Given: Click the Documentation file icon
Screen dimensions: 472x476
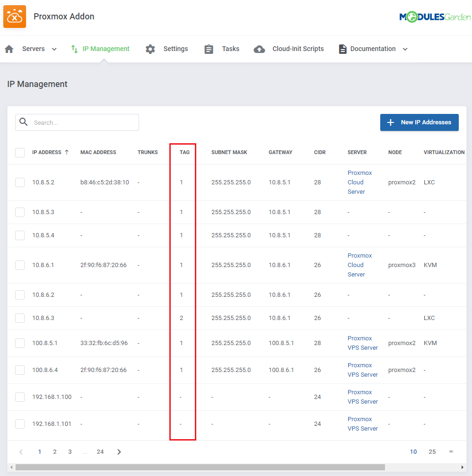Looking at the screenshot, I should (342, 49).
